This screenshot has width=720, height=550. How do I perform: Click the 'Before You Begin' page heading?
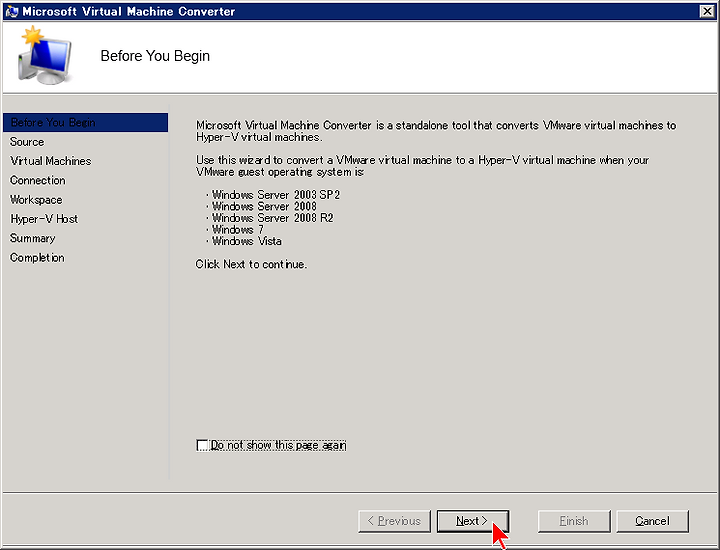(x=155, y=56)
